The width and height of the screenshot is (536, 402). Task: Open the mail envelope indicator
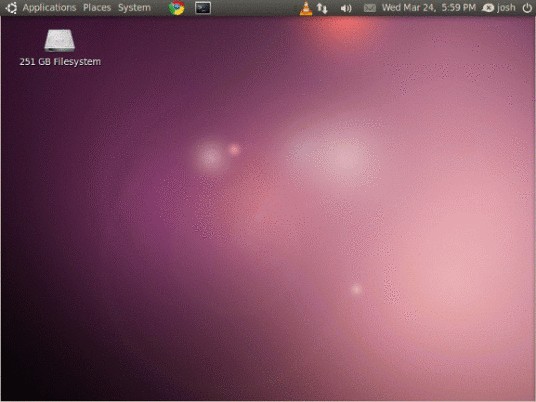pyautogui.click(x=370, y=8)
